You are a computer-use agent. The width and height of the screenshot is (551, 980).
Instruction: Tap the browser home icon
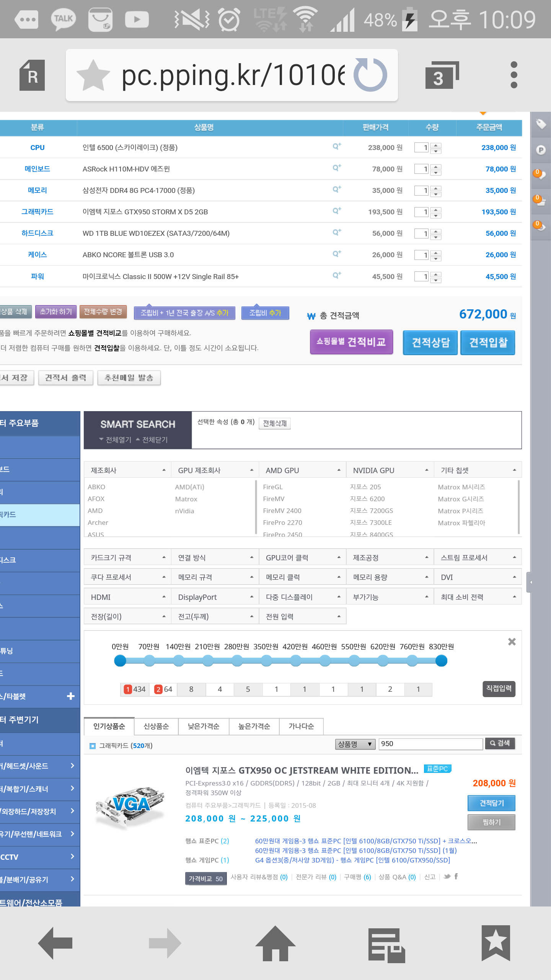275,943
